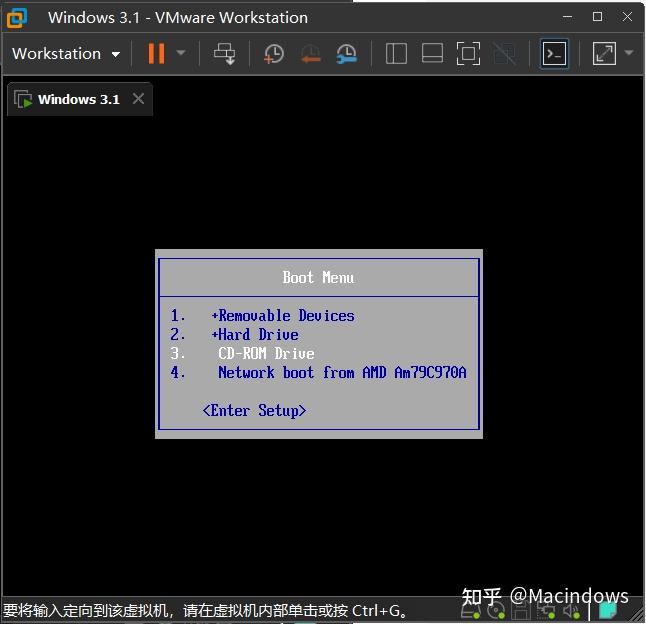This screenshot has height=624, width=646.
Task: Click the stretch guest display icon
Action: coord(604,54)
